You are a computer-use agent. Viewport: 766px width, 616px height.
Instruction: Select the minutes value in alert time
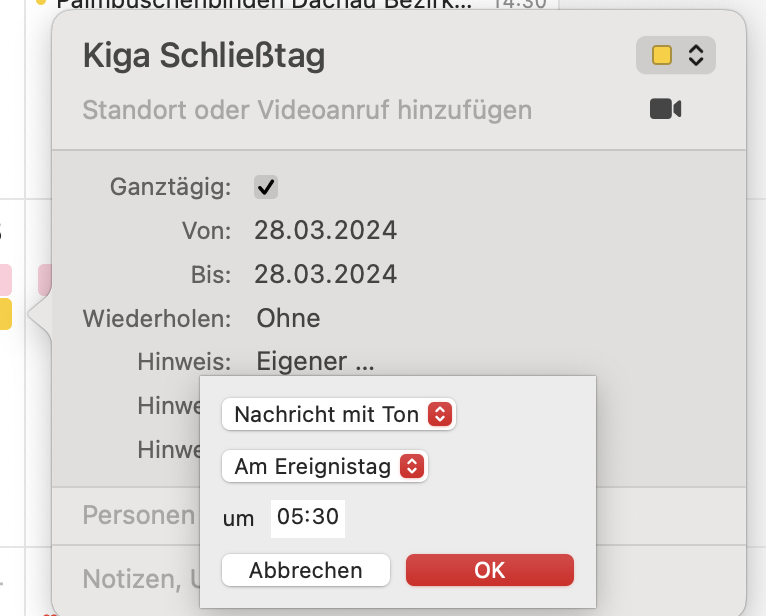coord(325,518)
